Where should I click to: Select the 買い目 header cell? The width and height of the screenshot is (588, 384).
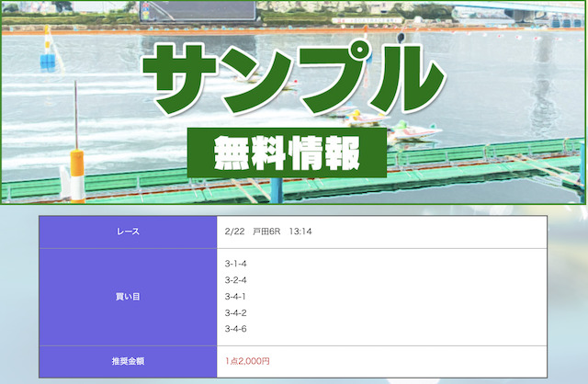click(128, 297)
